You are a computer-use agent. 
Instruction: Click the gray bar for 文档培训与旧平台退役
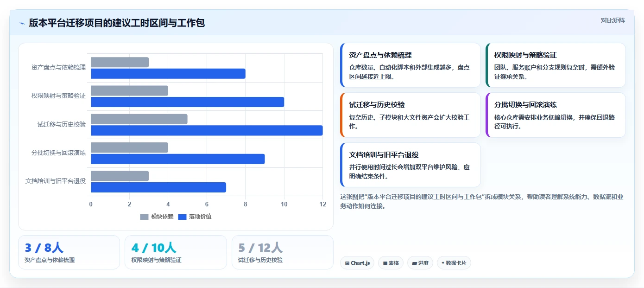120,176
